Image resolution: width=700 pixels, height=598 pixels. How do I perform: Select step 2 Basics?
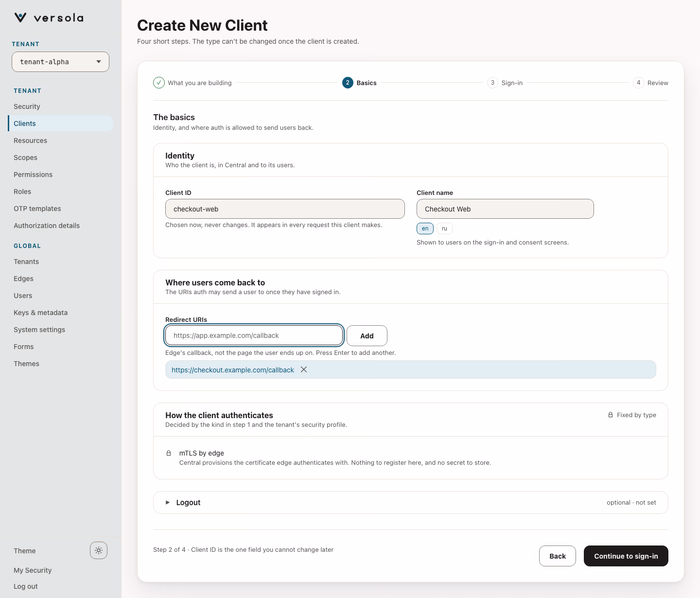[x=359, y=83]
